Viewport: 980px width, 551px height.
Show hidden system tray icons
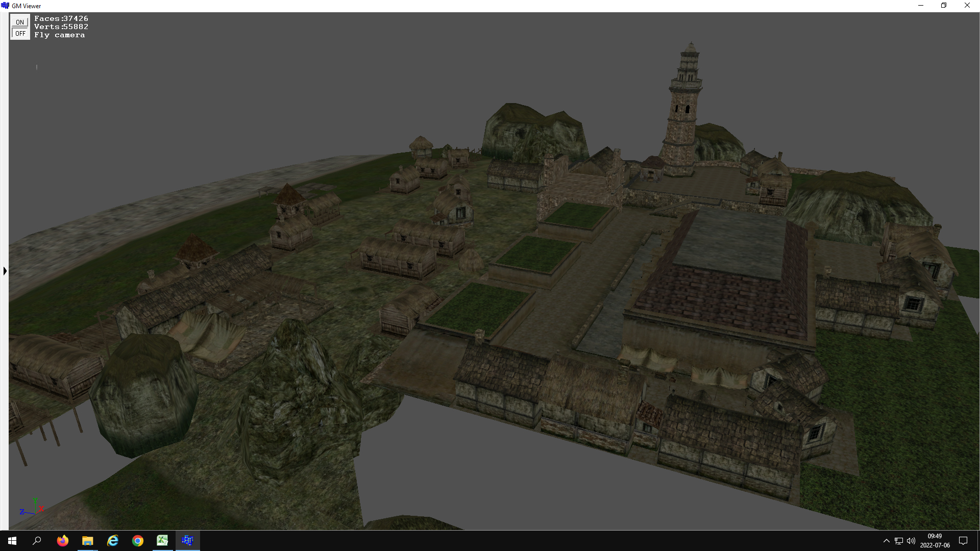[x=887, y=541]
